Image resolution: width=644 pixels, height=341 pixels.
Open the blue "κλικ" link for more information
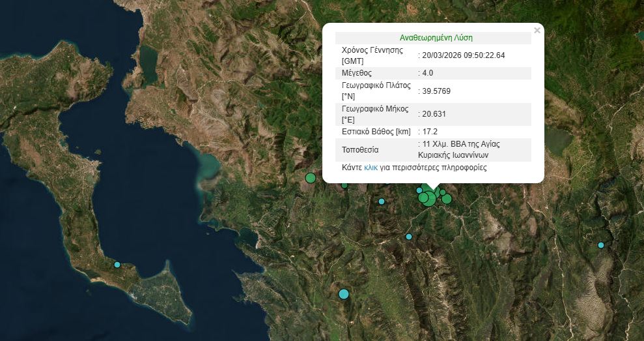[x=371, y=168]
